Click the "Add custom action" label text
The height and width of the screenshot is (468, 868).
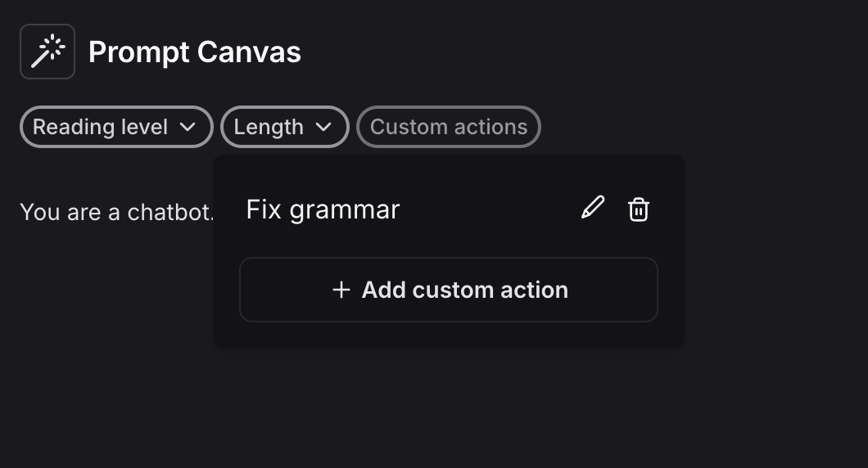click(x=465, y=290)
